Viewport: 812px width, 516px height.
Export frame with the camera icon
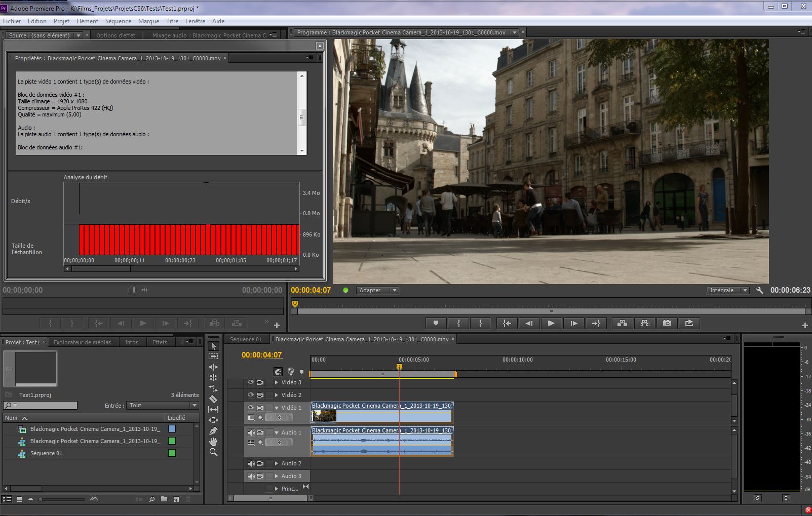pos(667,323)
